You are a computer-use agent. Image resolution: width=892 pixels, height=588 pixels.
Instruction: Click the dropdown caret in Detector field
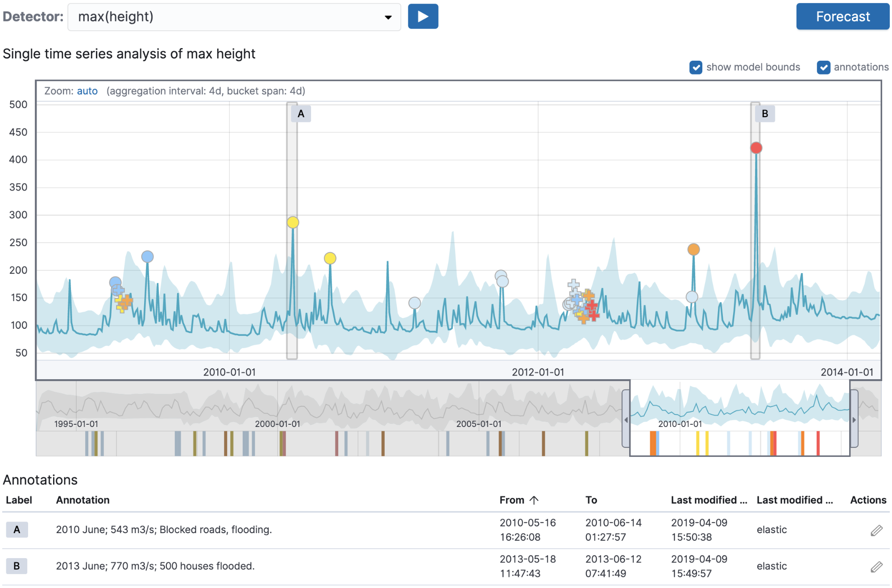(388, 17)
